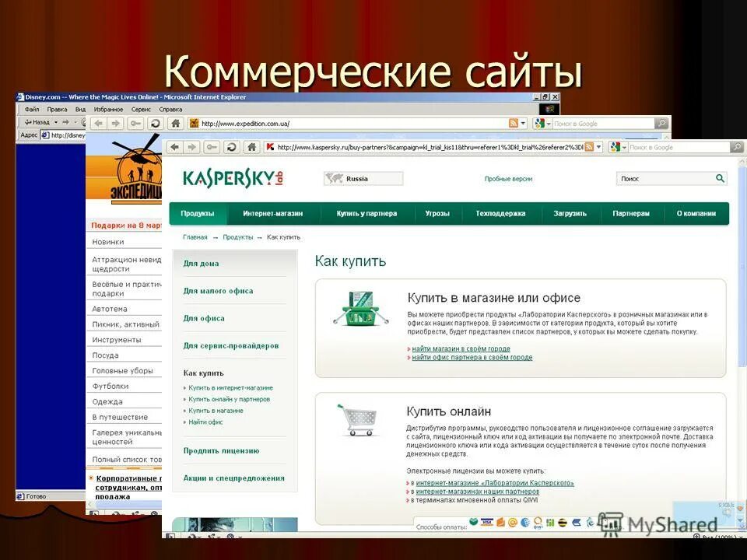
Task: Click найти магазин в своём городе link
Action: pyautogui.click(x=461, y=348)
